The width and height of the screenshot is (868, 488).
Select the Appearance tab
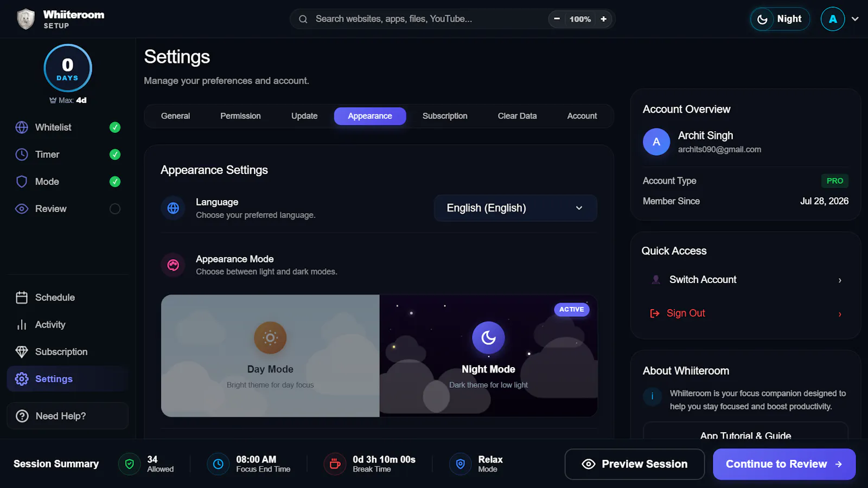(x=370, y=116)
